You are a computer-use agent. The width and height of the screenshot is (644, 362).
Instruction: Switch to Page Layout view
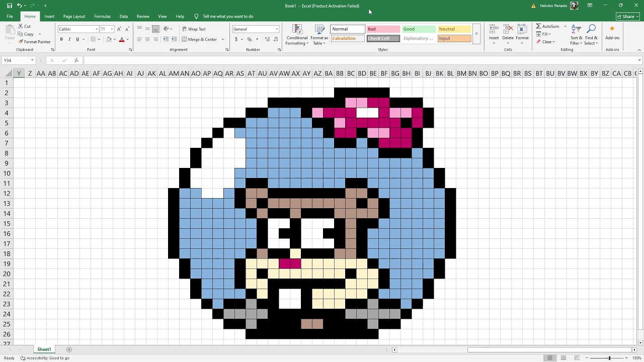[563, 358]
